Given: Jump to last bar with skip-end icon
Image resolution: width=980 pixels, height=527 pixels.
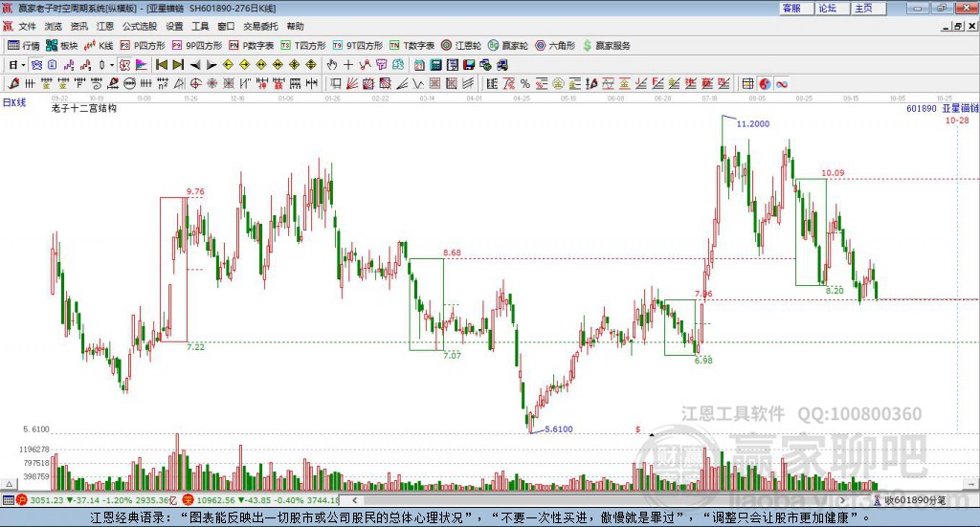Looking at the screenshot, I should pyautogui.click(x=178, y=65).
